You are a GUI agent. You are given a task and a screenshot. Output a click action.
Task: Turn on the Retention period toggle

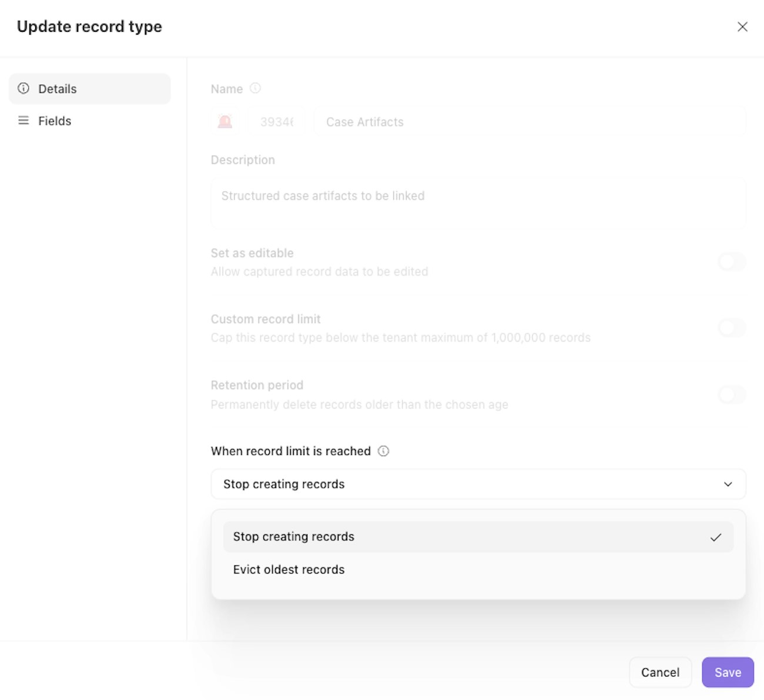pyautogui.click(x=732, y=394)
